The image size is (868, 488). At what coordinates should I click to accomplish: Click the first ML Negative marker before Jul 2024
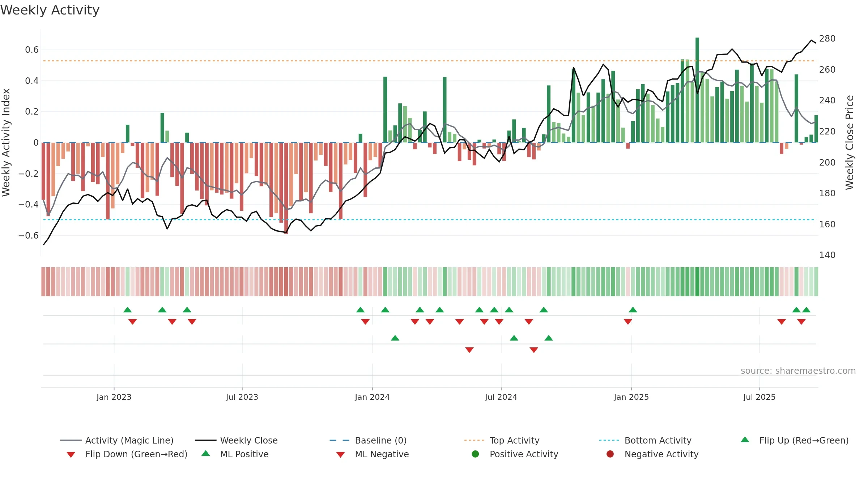[x=469, y=350]
